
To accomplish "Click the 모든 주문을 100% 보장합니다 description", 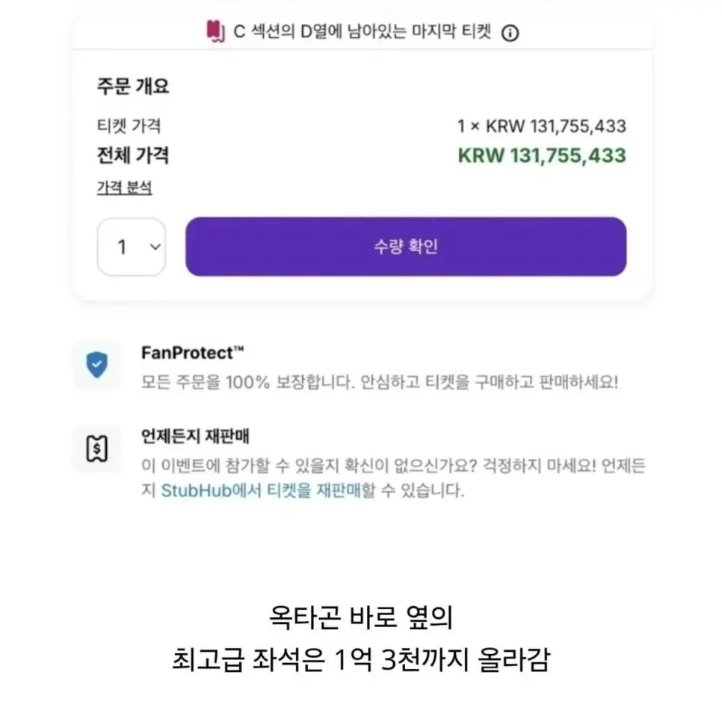I will pyautogui.click(x=380, y=382).
